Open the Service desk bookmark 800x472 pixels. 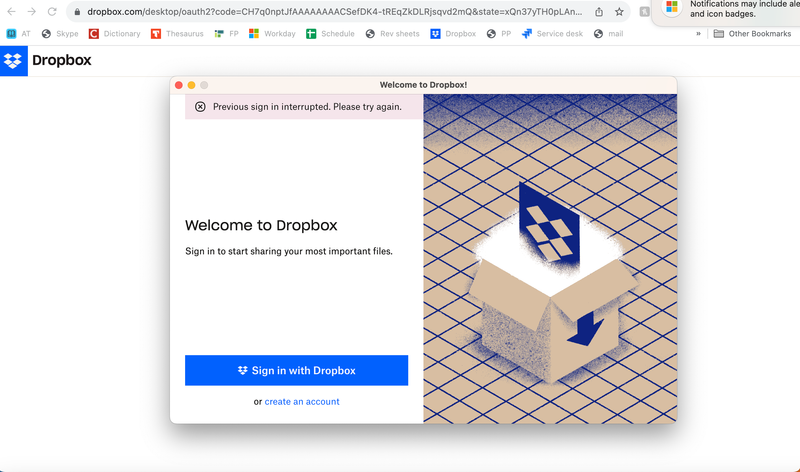point(552,34)
